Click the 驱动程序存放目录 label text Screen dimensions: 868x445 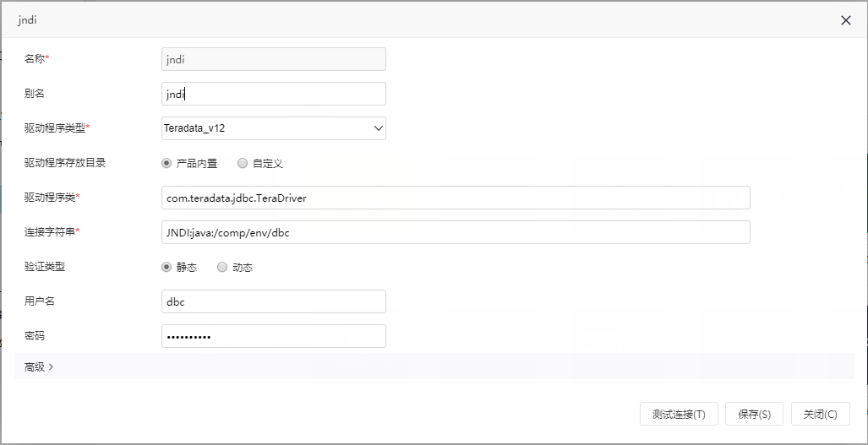tap(65, 163)
